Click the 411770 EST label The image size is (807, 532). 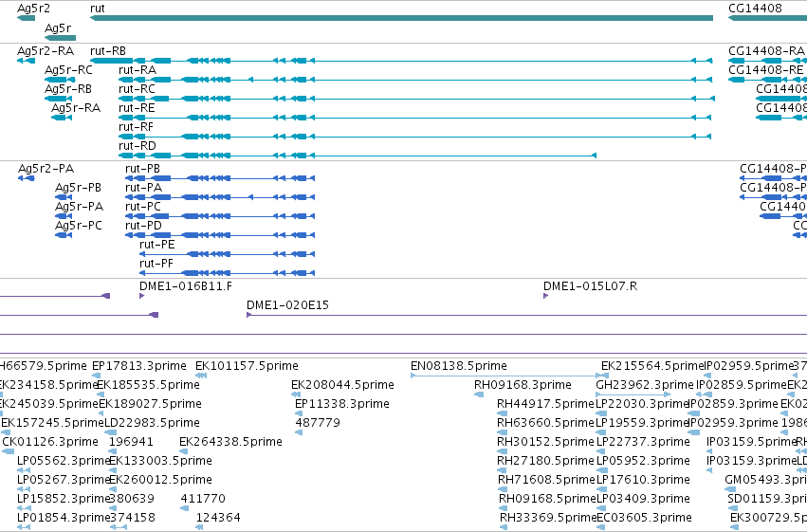pos(203,499)
